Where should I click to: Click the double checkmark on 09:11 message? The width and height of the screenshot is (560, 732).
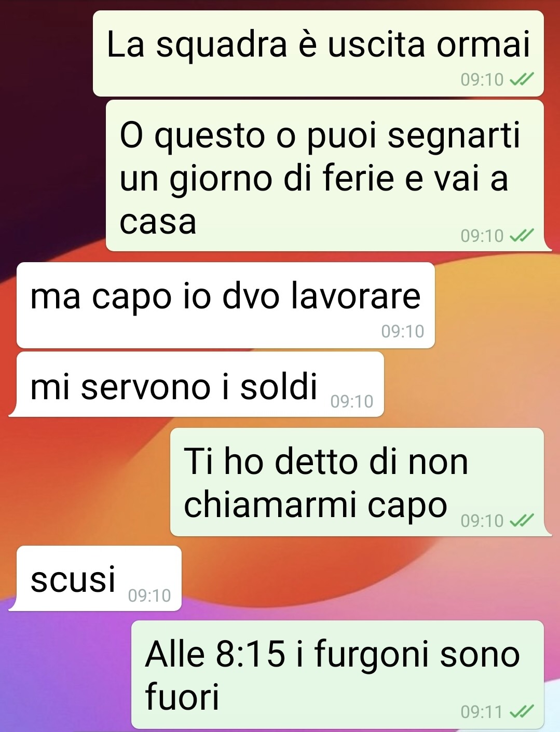pyautogui.click(x=521, y=711)
